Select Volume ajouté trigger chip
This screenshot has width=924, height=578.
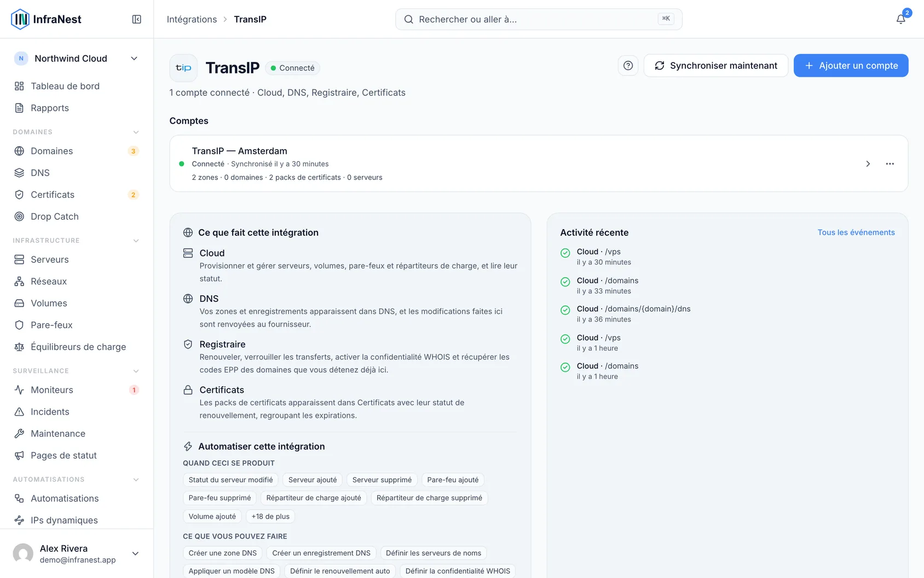pos(212,516)
